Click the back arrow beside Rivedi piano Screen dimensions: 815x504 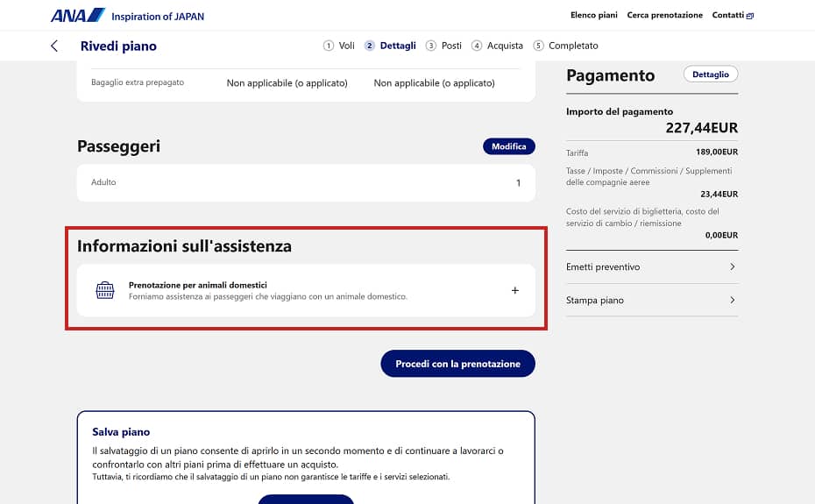click(x=54, y=46)
